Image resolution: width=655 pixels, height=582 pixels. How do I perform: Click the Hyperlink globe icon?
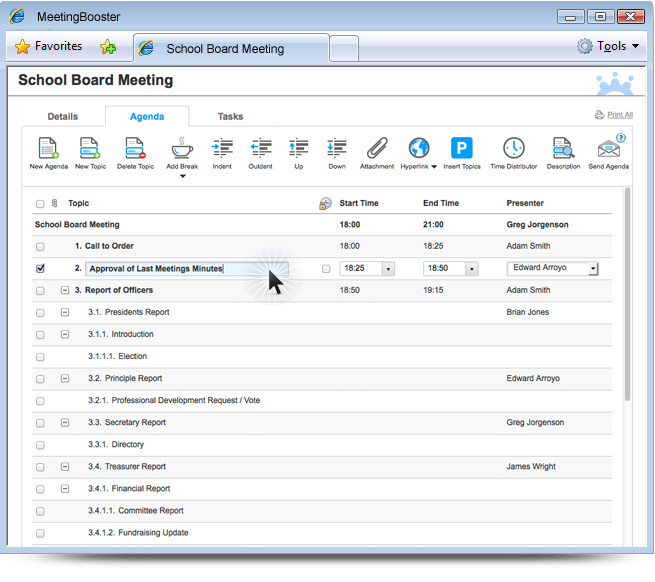pos(419,148)
